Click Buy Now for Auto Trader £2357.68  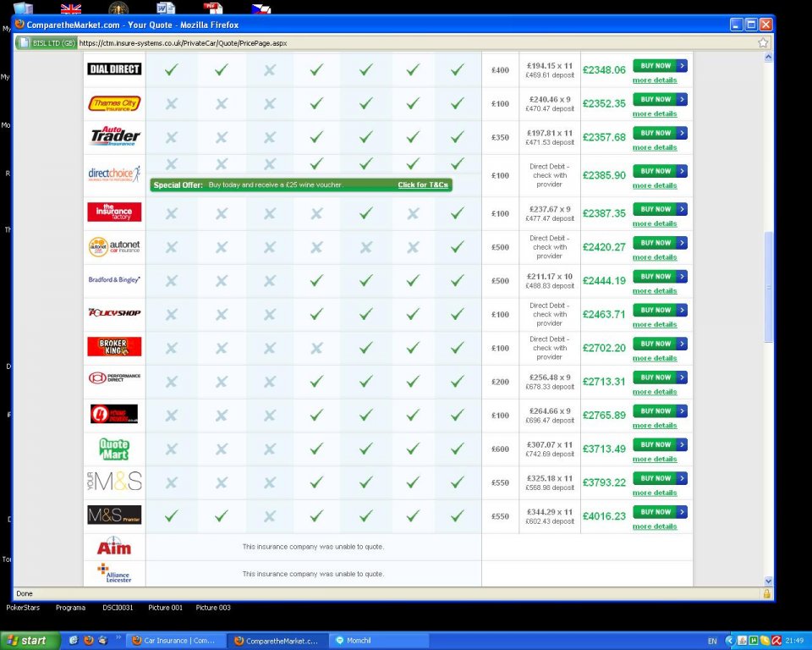660,133
